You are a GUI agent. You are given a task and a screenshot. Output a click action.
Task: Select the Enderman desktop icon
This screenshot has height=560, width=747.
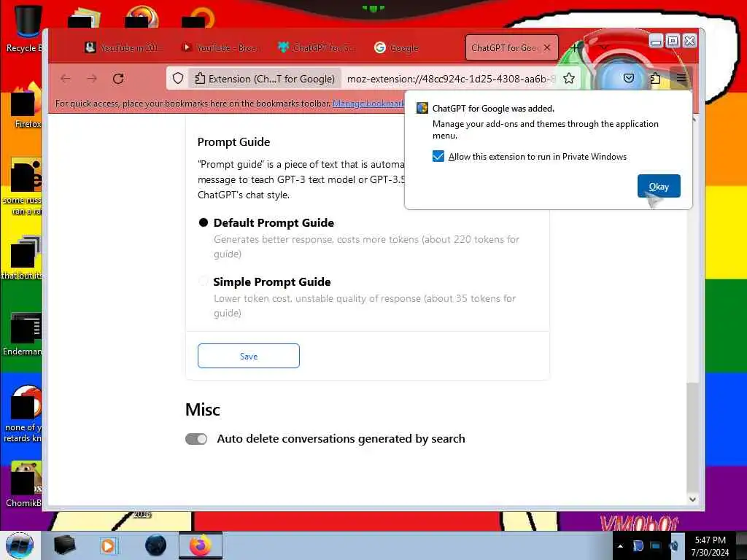[23, 334]
